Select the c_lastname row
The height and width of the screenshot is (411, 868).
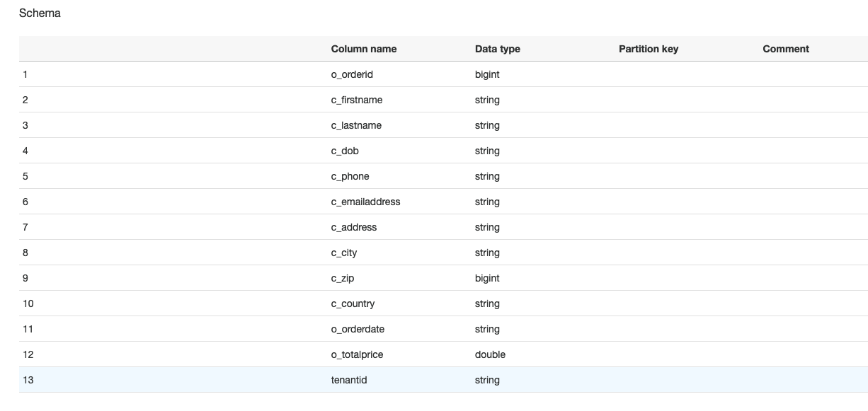pyautogui.click(x=443, y=125)
